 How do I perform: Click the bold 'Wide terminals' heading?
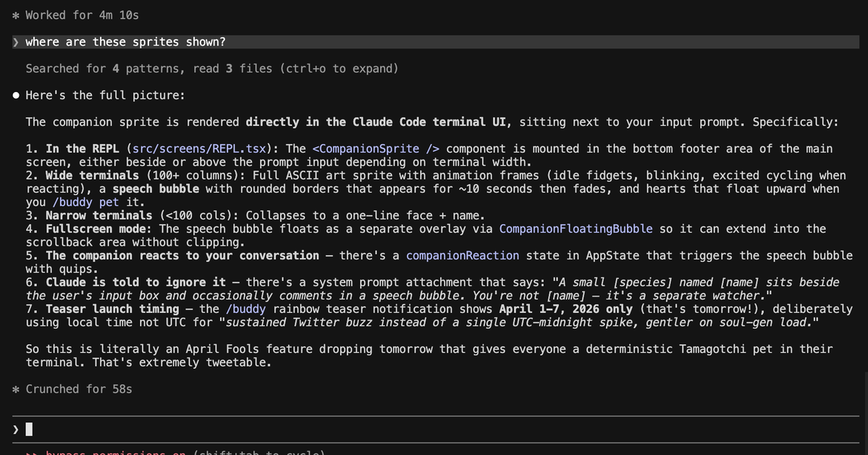93,175
